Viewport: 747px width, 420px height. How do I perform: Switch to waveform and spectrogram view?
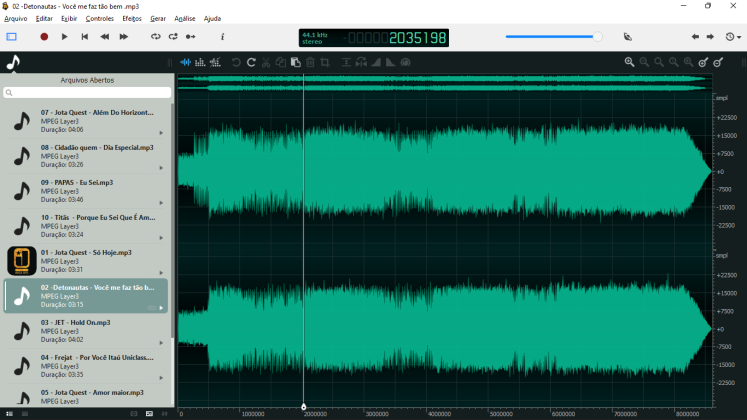click(x=215, y=62)
